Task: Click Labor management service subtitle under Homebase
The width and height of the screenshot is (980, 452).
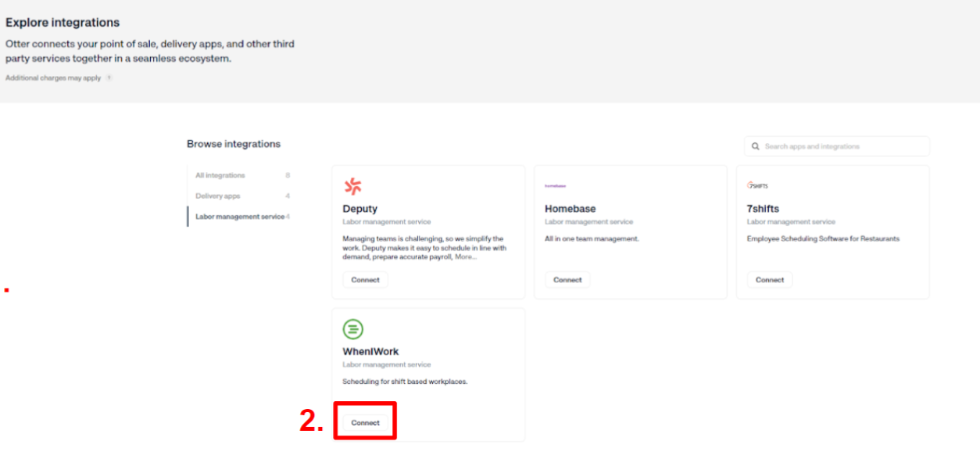Action: point(589,222)
